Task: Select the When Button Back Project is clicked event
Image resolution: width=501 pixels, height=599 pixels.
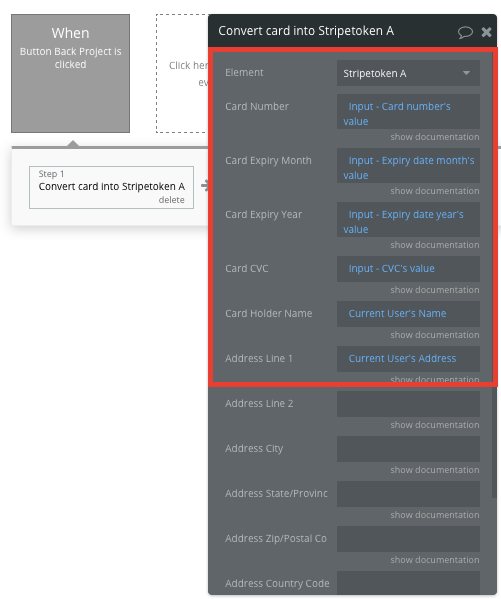Action: (x=70, y=73)
